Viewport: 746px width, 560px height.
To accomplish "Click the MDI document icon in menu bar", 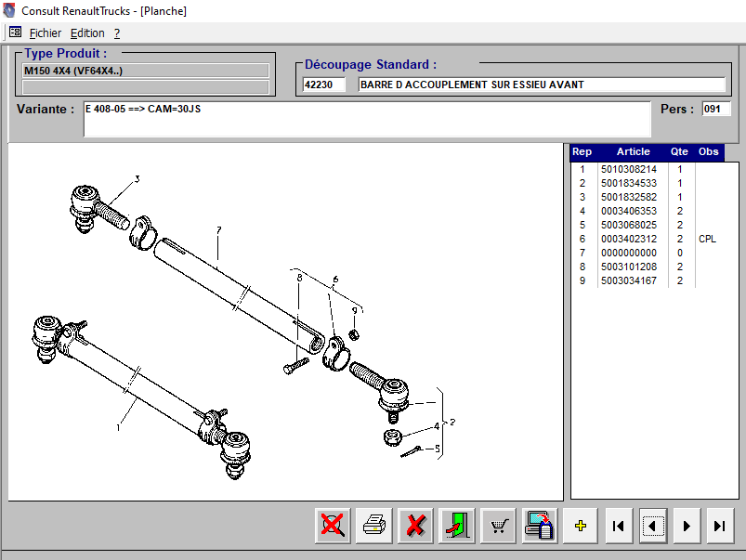I will [x=15, y=33].
